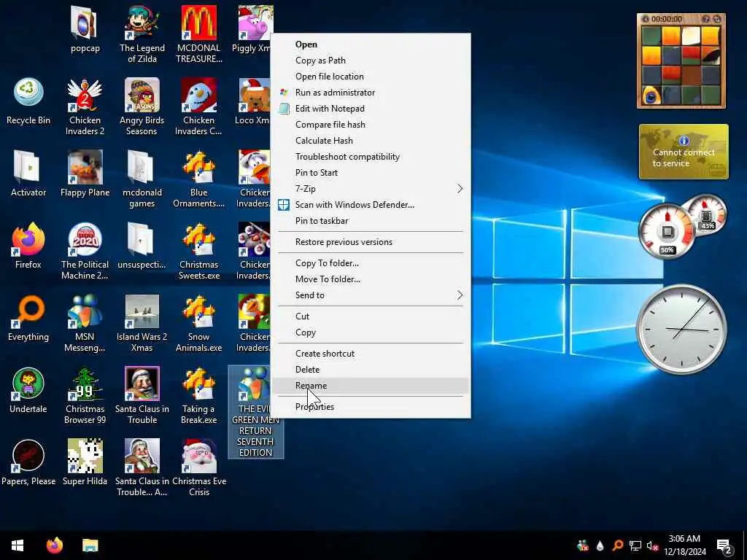Choose Copy as Path menu entry
Screen dimensions: 747x560
(x=371, y=61)
